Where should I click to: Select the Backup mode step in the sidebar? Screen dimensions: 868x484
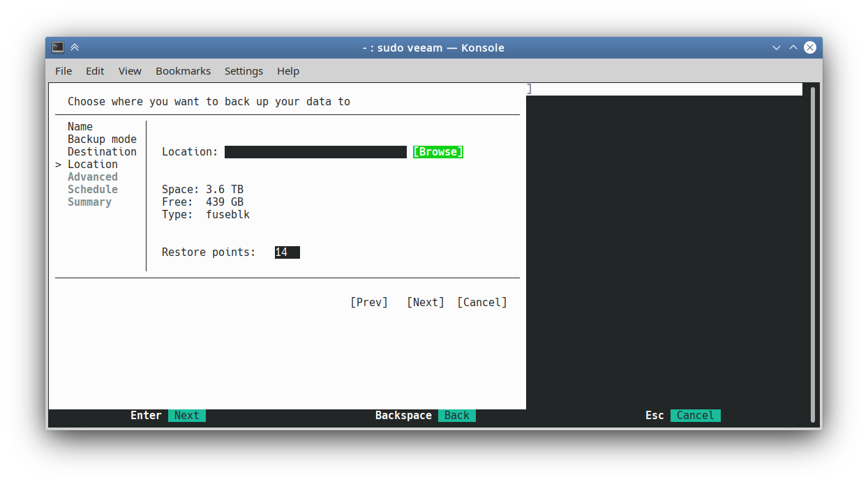pyautogui.click(x=102, y=139)
